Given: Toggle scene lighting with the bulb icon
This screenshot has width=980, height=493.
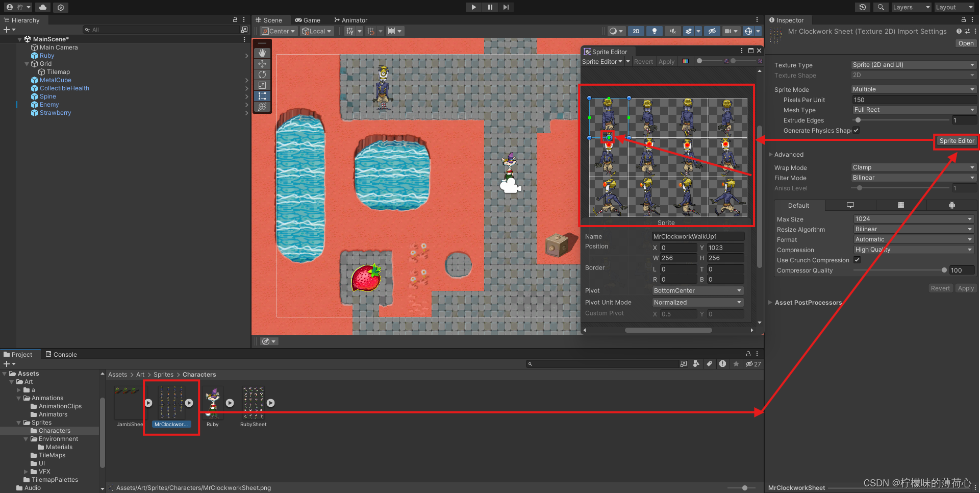Looking at the screenshot, I should (655, 31).
